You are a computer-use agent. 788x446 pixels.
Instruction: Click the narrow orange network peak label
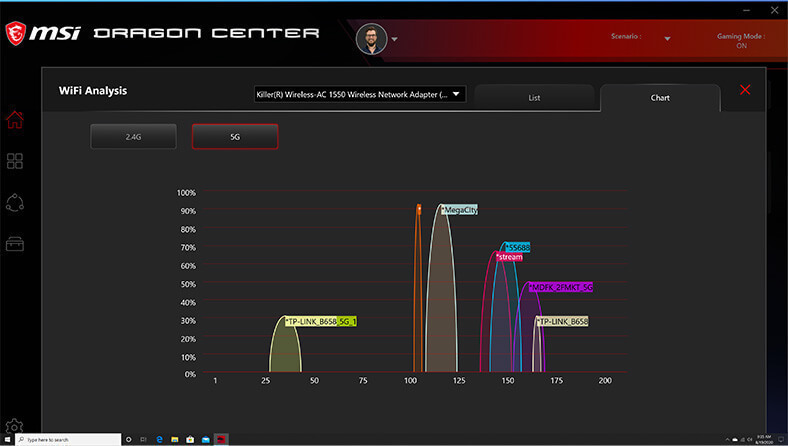pyautogui.click(x=419, y=210)
